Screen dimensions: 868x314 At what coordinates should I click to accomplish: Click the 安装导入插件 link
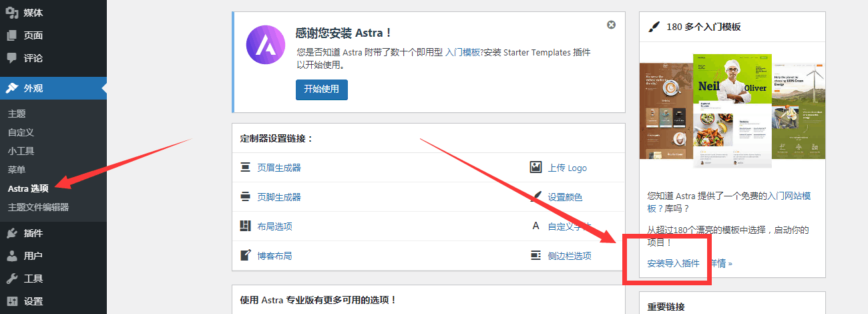tap(674, 263)
